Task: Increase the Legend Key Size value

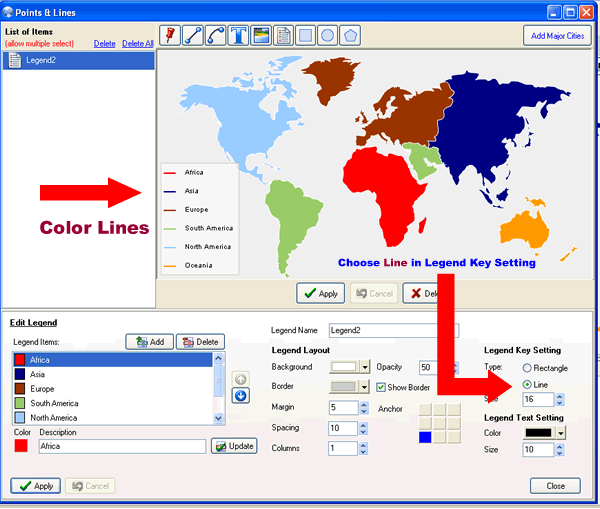Action: [x=560, y=396]
